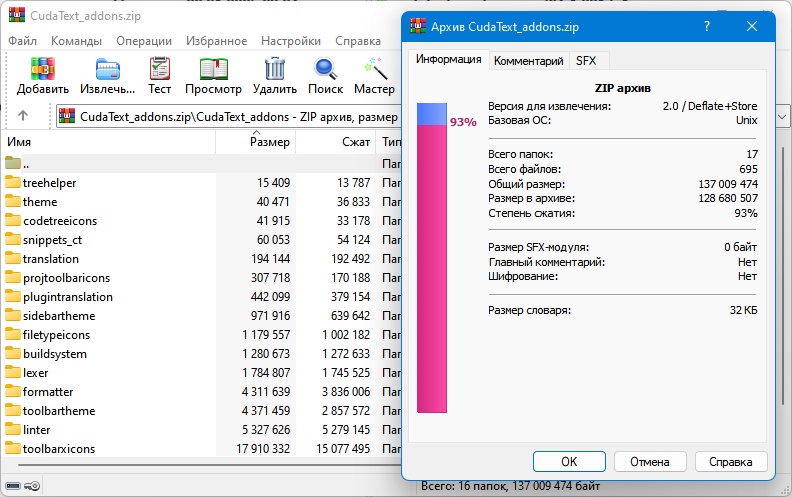Screen dimensions: 792x497
Task: Click the theme folder icon
Action: tap(13, 202)
